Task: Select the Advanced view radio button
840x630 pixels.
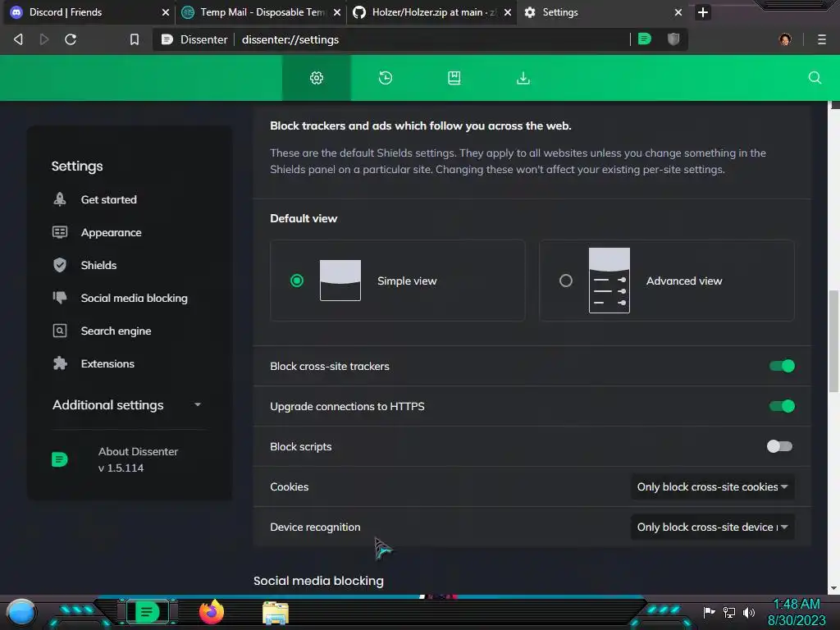Action: pyautogui.click(x=566, y=281)
